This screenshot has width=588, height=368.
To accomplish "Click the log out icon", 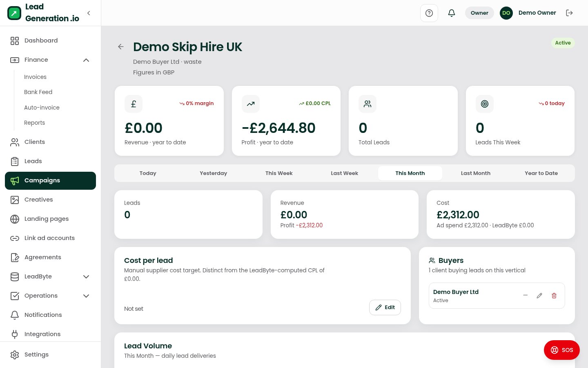I will 569,13.
